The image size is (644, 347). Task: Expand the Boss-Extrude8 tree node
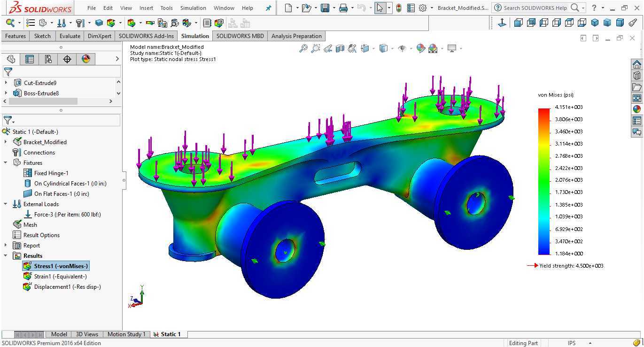point(6,93)
